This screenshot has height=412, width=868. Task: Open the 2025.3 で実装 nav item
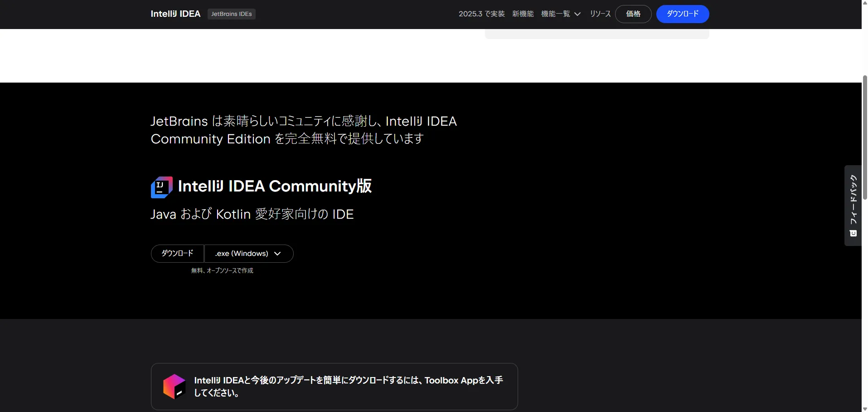[x=481, y=14]
